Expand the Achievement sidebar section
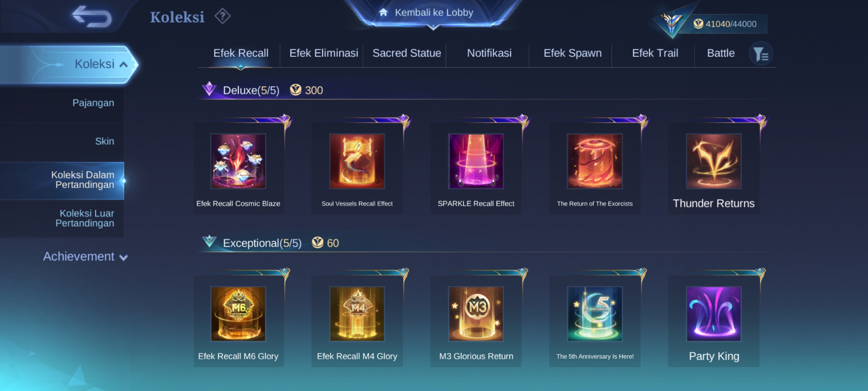This screenshot has width=868, height=391. 85,257
